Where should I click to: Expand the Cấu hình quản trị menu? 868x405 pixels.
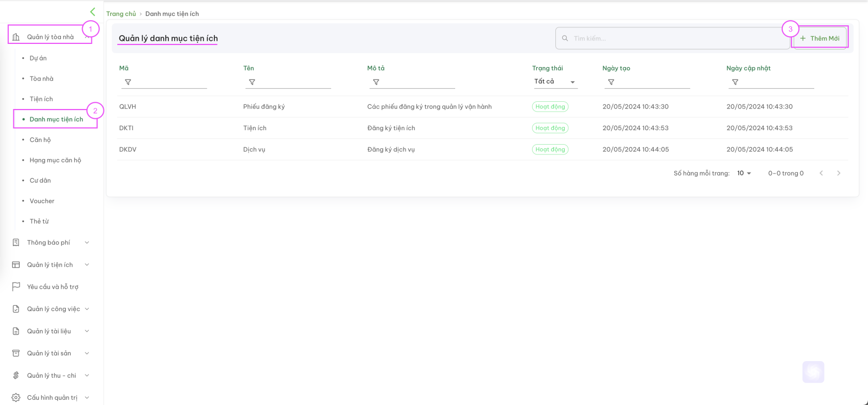click(x=87, y=398)
